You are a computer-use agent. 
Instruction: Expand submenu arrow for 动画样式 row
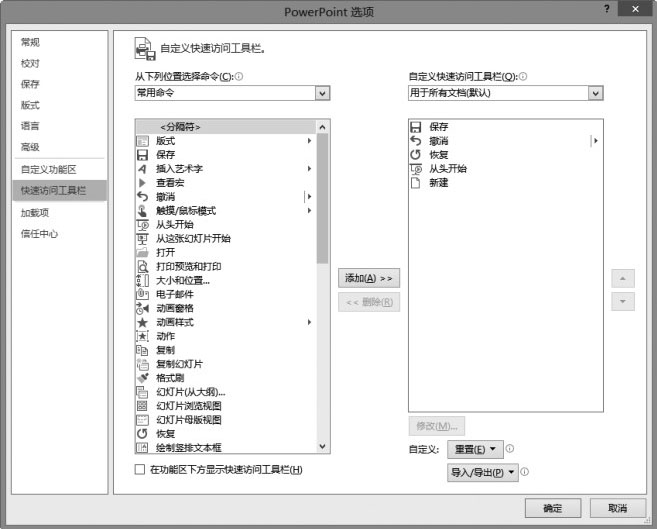[x=309, y=322]
